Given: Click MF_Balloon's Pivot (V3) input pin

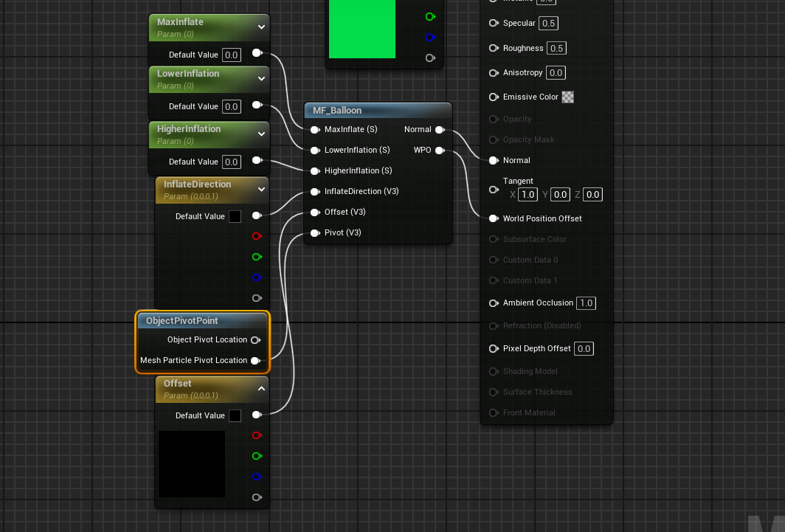Looking at the screenshot, I should (315, 233).
